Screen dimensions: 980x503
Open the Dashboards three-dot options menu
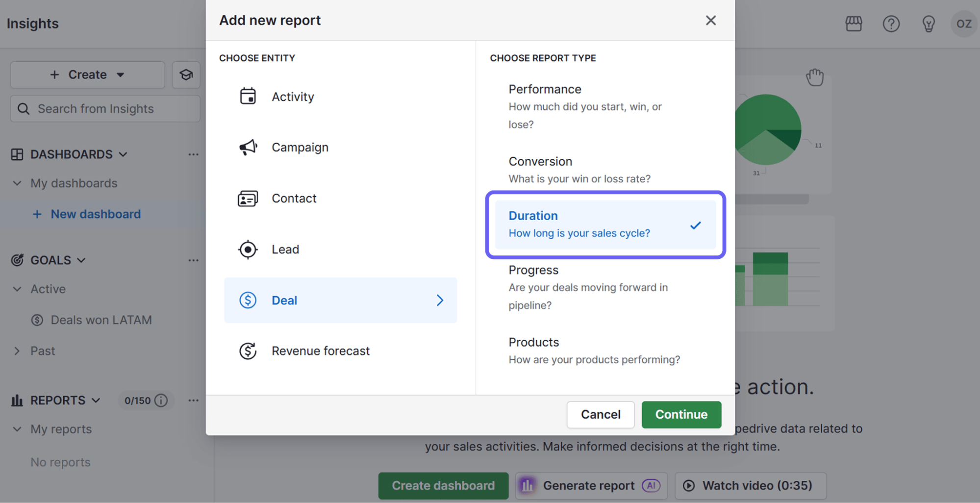click(193, 154)
